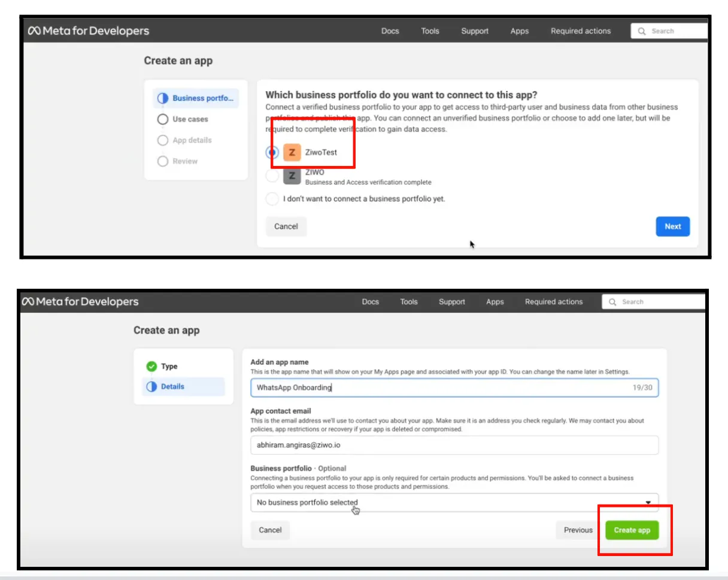Viewport: 728px width, 580px height.
Task: Click 'Business portfolio · Optional' label
Action: click(x=298, y=468)
